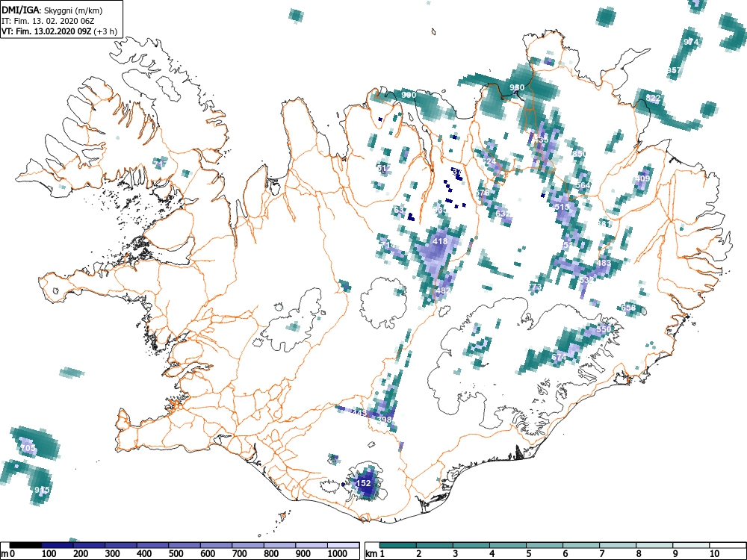Click the 152 visibility value on the map
The width and height of the screenshot is (747, 560).
point(364,483)
